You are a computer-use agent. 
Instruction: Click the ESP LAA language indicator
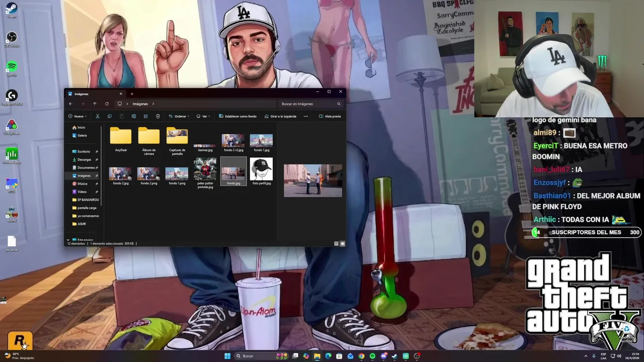(604, 356)
